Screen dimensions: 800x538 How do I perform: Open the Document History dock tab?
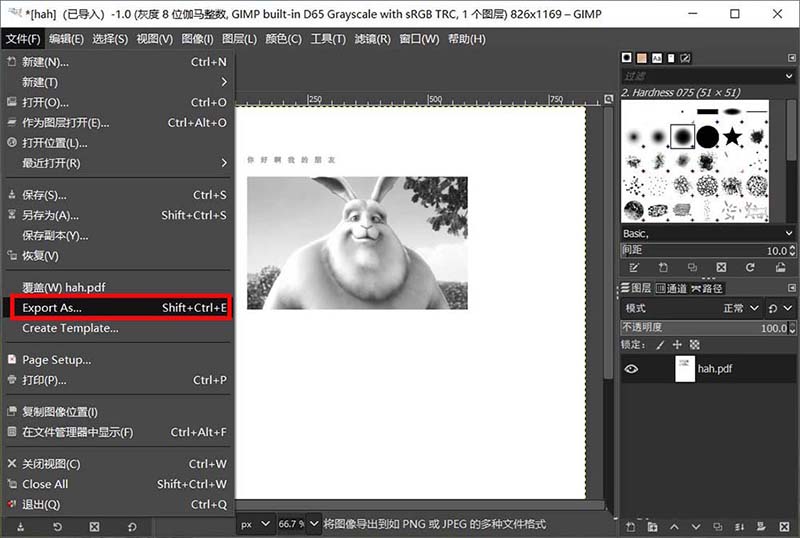[x=671, y=58]
